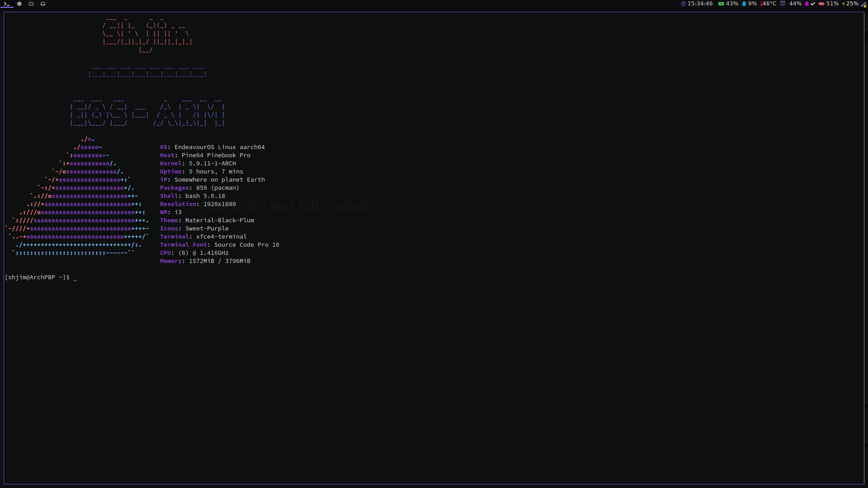Toggle the checkmark status indicator
Viewport: 868px width, 488px height.
pos(812,4)
